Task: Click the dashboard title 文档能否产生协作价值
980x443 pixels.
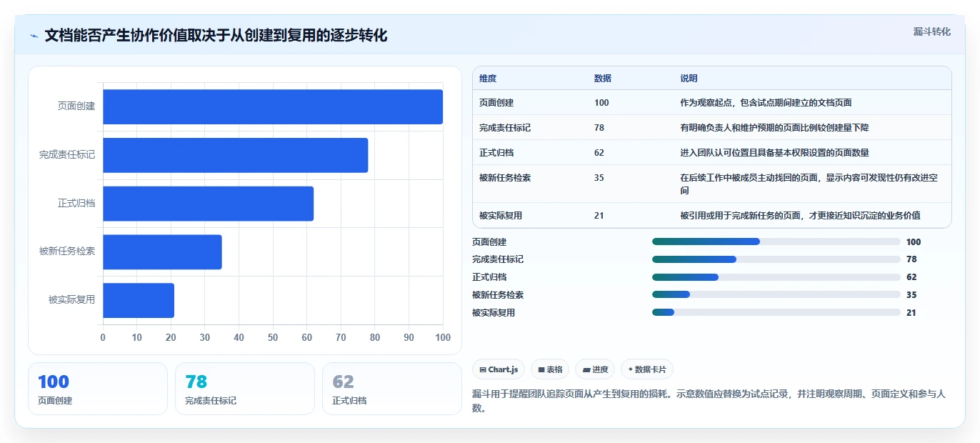Action: [216, 36]
